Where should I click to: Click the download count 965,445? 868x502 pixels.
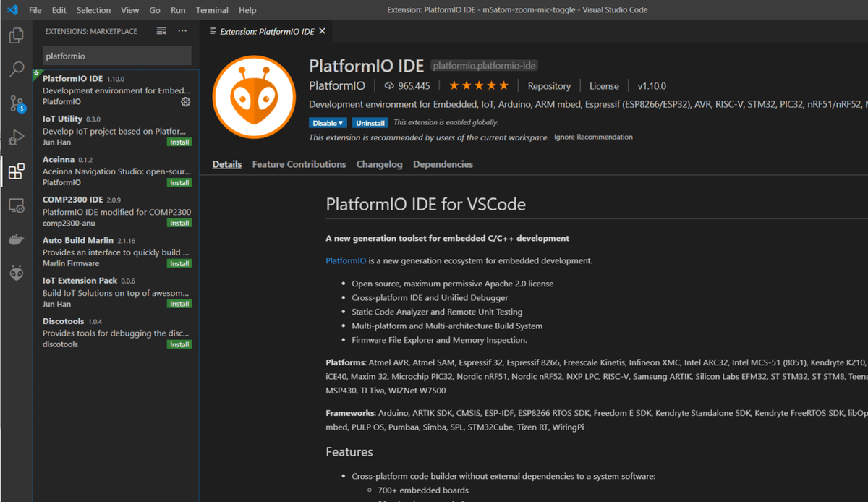coord(407,86)
